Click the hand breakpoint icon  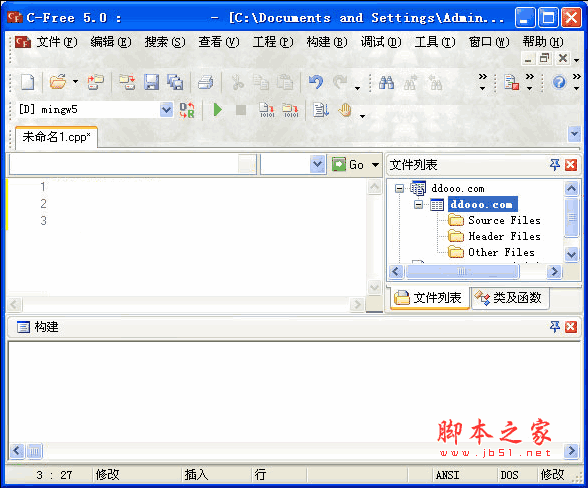(x=345, y=110)
